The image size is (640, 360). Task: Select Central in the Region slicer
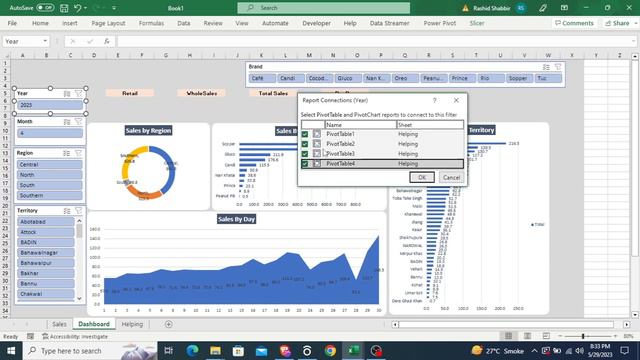50,164
